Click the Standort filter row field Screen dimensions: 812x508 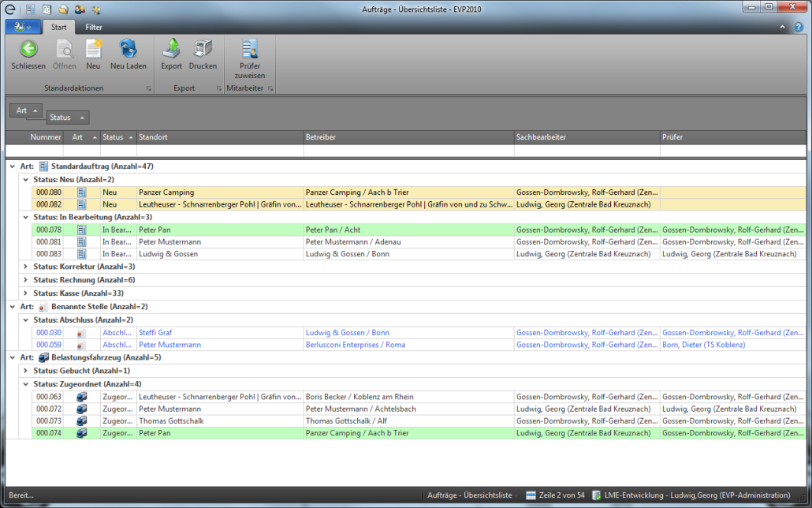[x=220, y=151]
